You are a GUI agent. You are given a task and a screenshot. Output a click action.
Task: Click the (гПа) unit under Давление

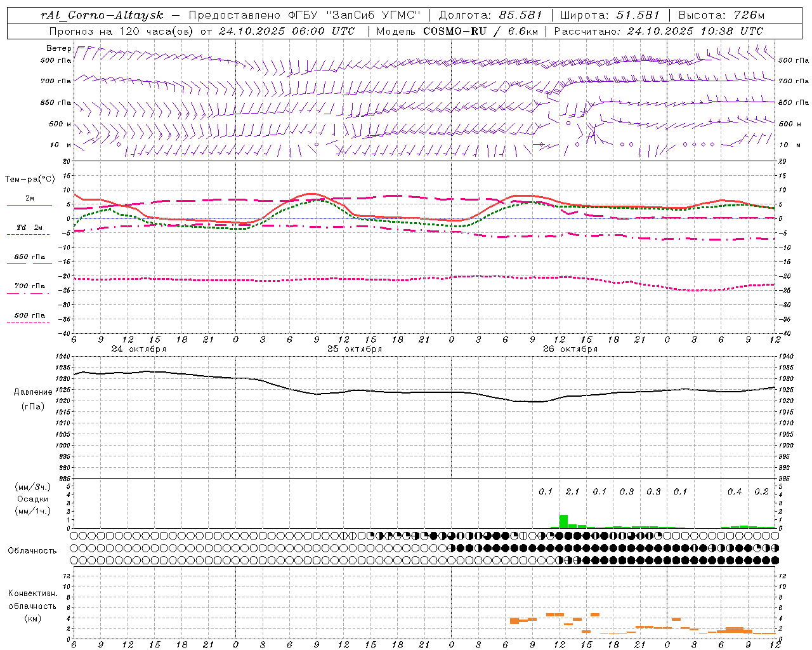tap(33, 407)
